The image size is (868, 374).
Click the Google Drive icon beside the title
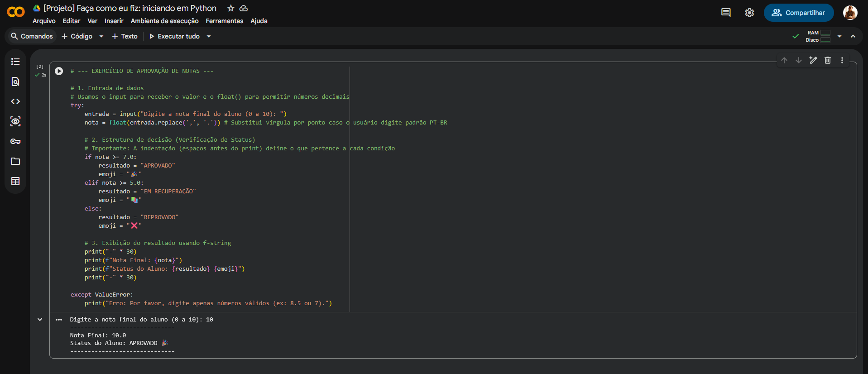point(37,8)
